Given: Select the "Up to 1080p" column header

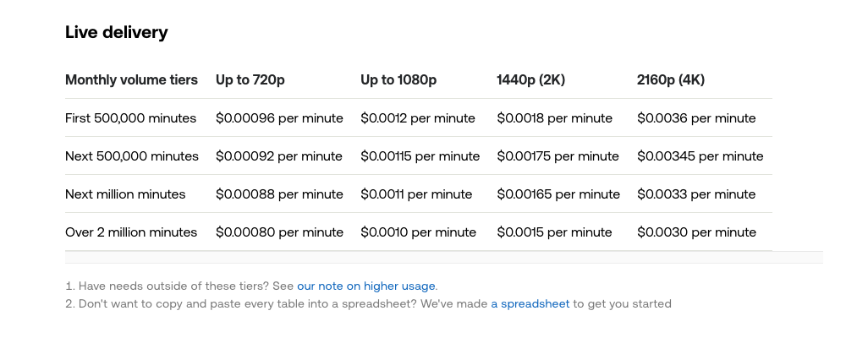Looking at the screenshot, I should click(398, 80).
